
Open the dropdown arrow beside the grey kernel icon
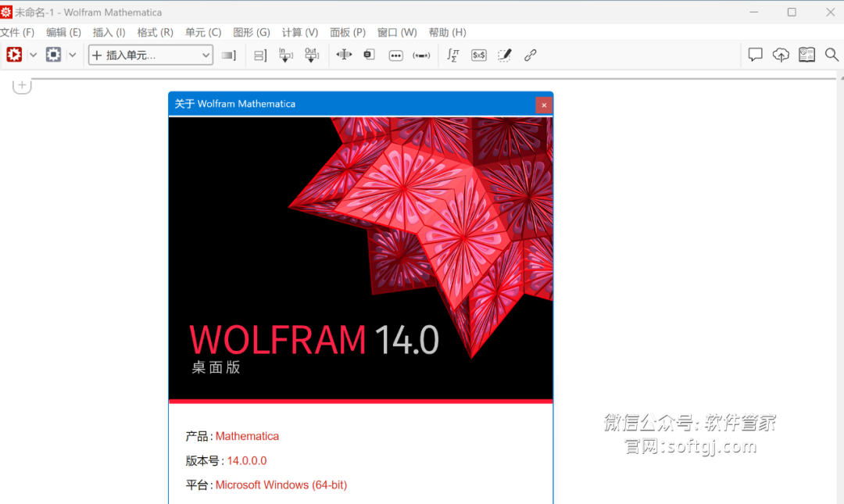tap(72, 55)
